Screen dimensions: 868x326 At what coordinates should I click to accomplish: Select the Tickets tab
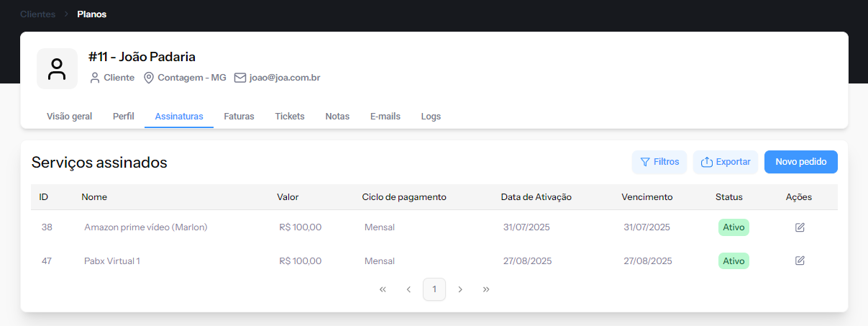pyautogui.click(x=290, y=116)
